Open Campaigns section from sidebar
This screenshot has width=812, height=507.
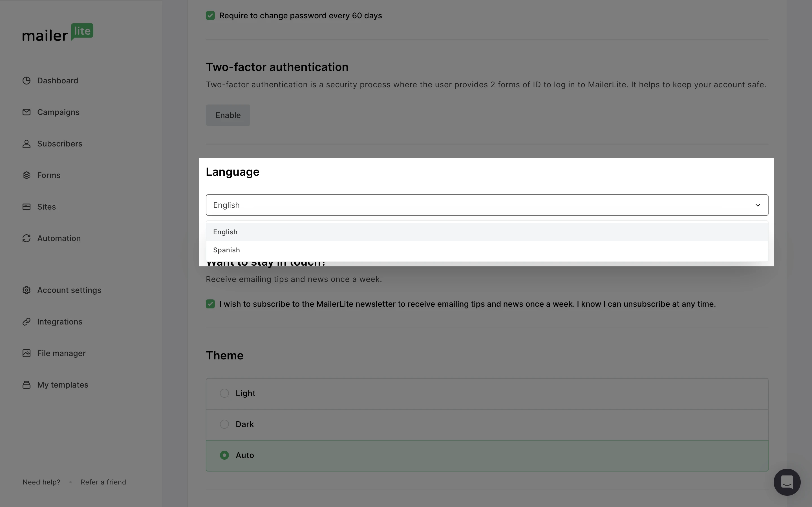(x=58, y=112)
